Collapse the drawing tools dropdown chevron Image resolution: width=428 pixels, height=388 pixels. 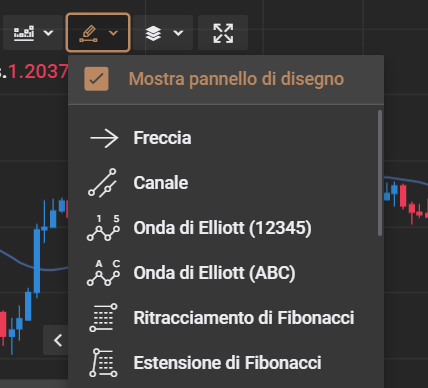[113, 33]
